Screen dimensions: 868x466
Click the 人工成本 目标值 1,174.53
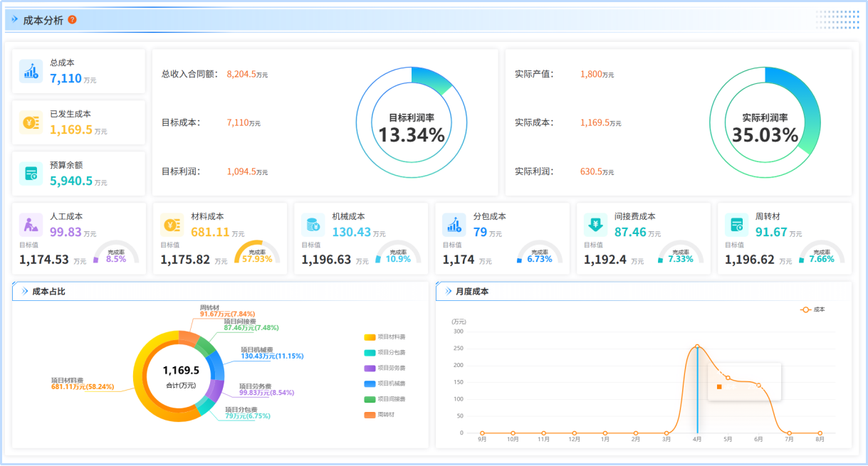(44, 260)
